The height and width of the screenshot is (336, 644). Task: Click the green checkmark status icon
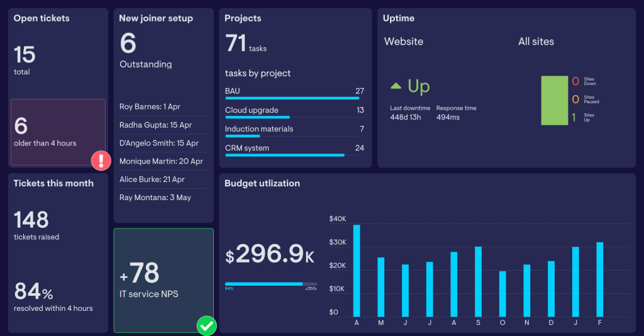206,326
